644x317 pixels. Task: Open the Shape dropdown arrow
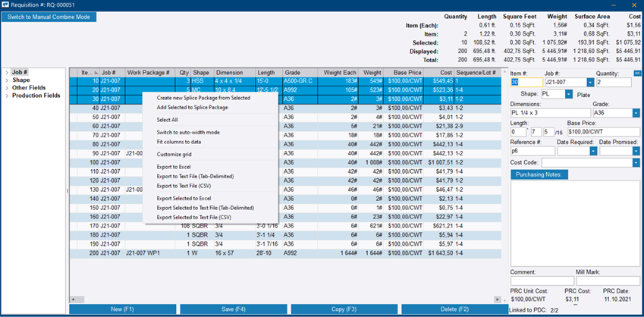[x=567, y=94]
